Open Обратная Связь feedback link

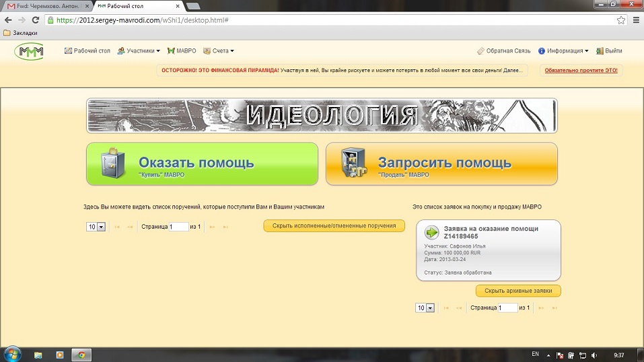503,51
